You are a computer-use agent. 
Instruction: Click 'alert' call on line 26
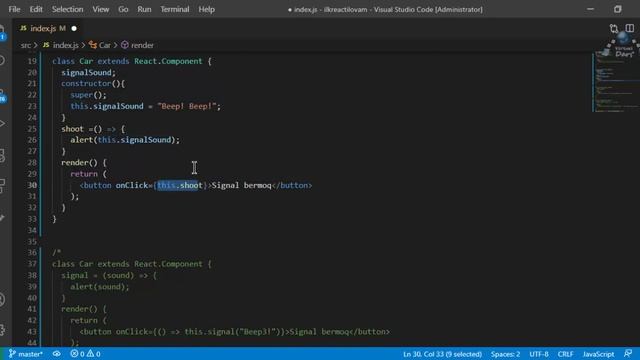point(82,140)
